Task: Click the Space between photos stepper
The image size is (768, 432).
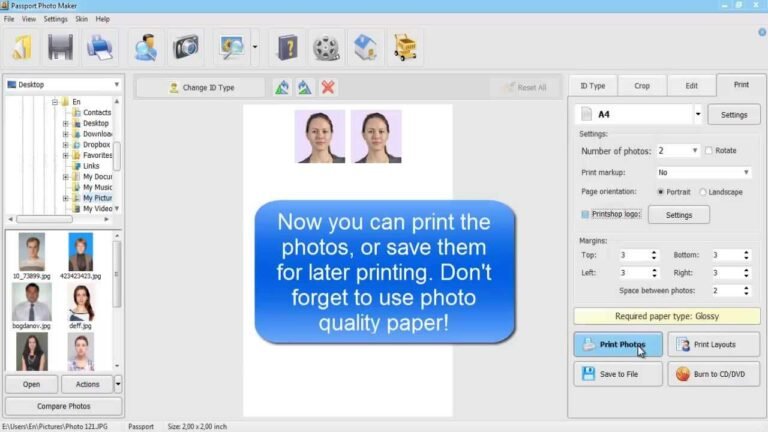Action: (x=746, y=290)
